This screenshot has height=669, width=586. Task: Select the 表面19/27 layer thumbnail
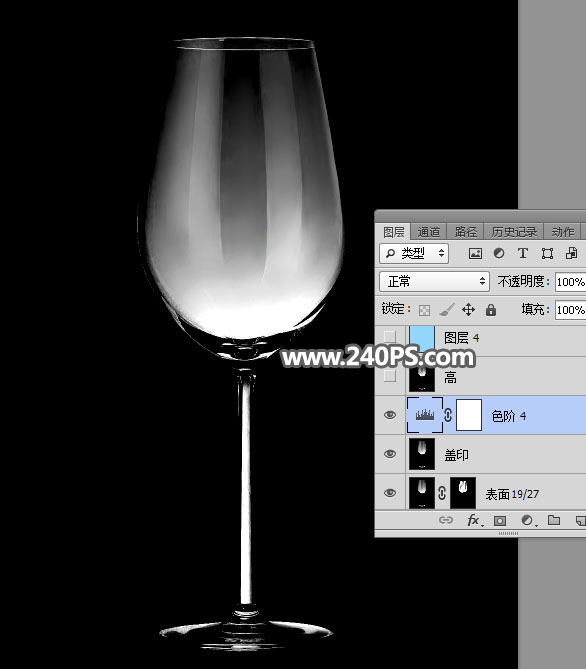pyautogui.click(x=422, y=493)
